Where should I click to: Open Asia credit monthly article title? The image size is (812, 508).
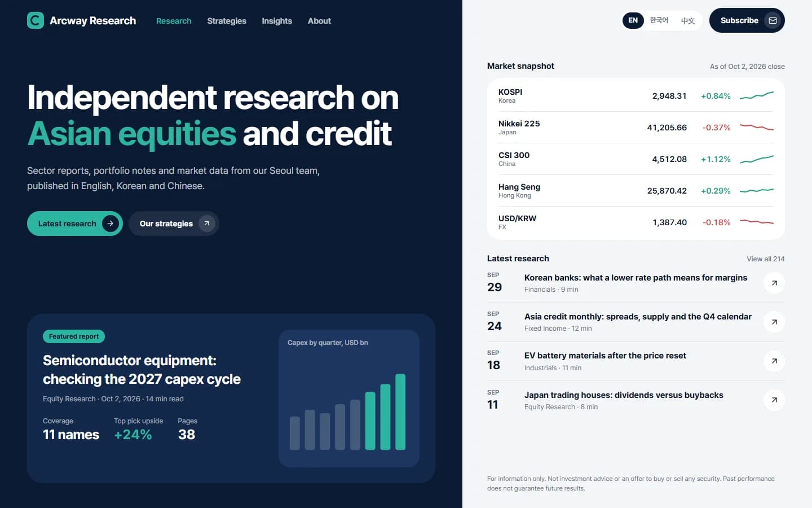click(x=638, y=317)
